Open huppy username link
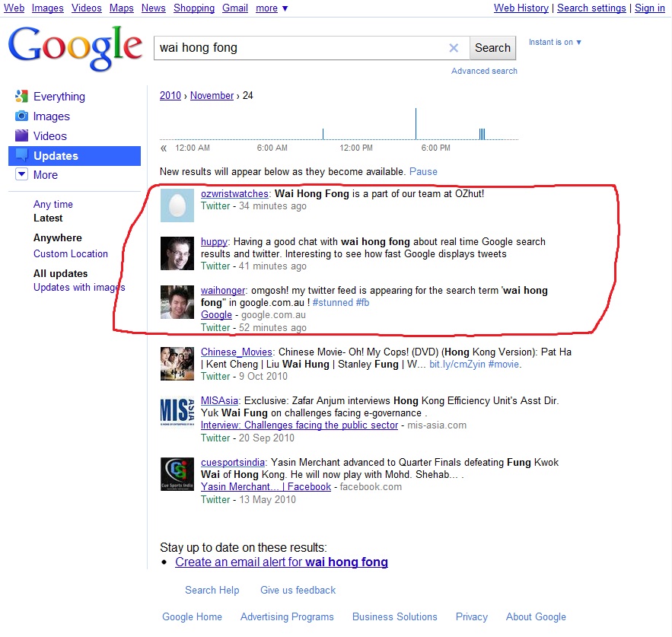The width and height of the screenshot is (672, 637). click(x=214, y=242)
